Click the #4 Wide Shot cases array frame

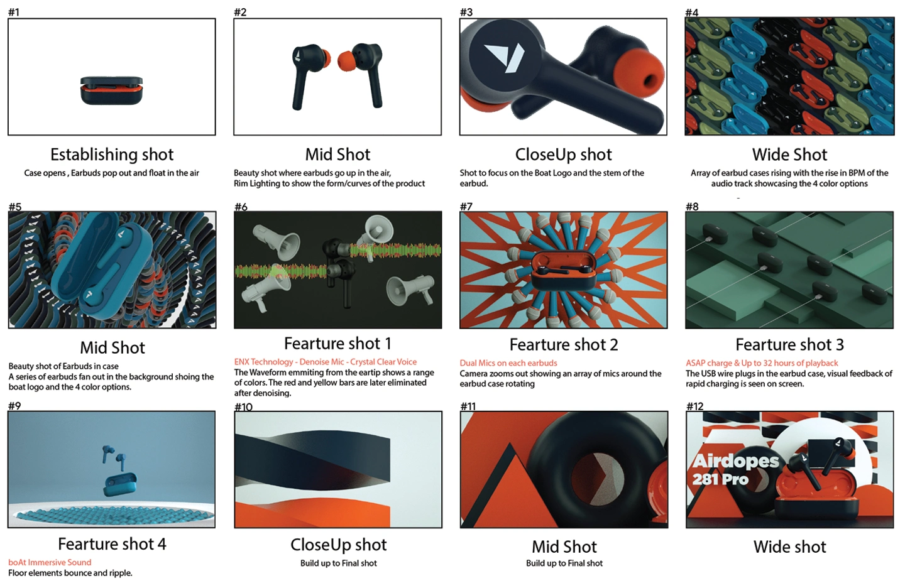click(789, 77)
